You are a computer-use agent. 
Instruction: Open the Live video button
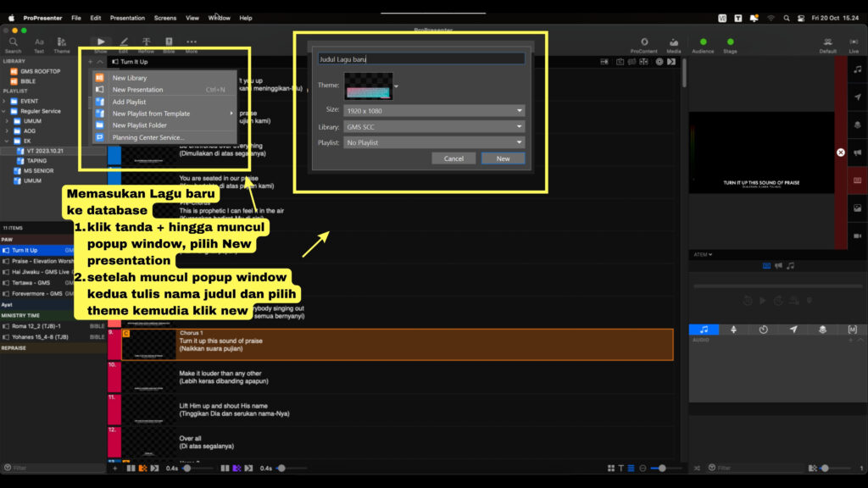(x=854, y=45)
